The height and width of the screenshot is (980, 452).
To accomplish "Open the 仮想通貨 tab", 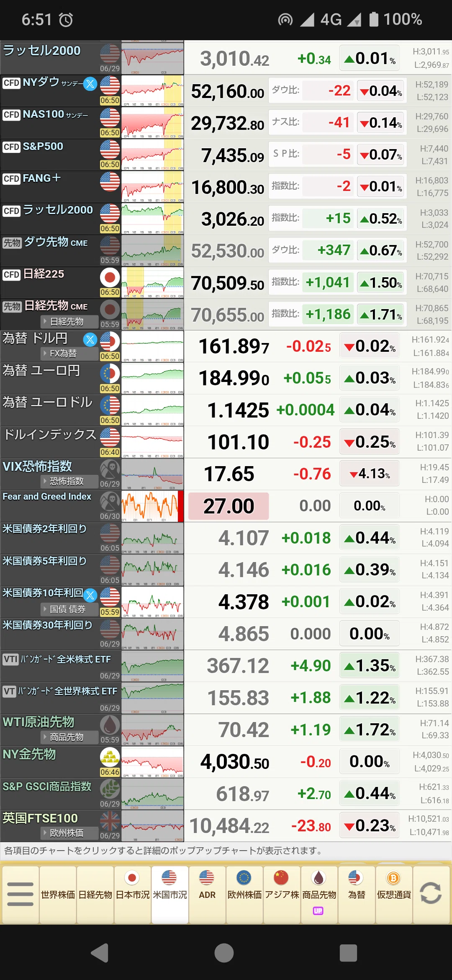I will pos(394,894).
